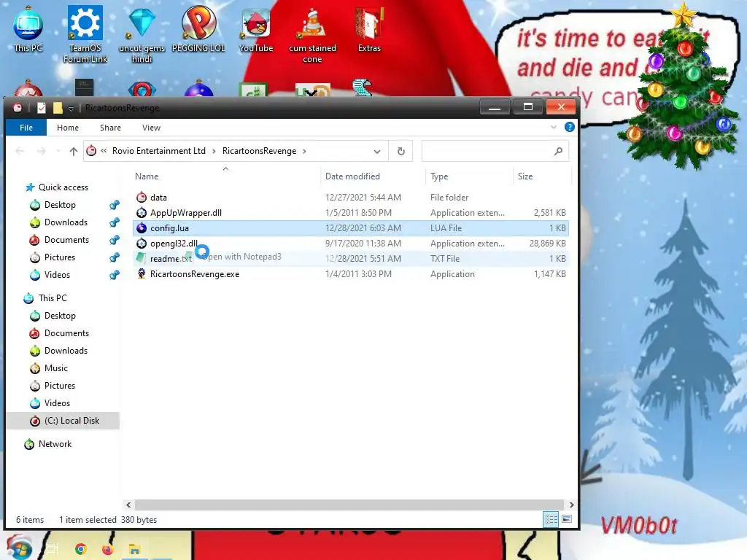747x560 pixels.
Task: Open the VLC cone desktop shortcut
Action: coord(312,34)
